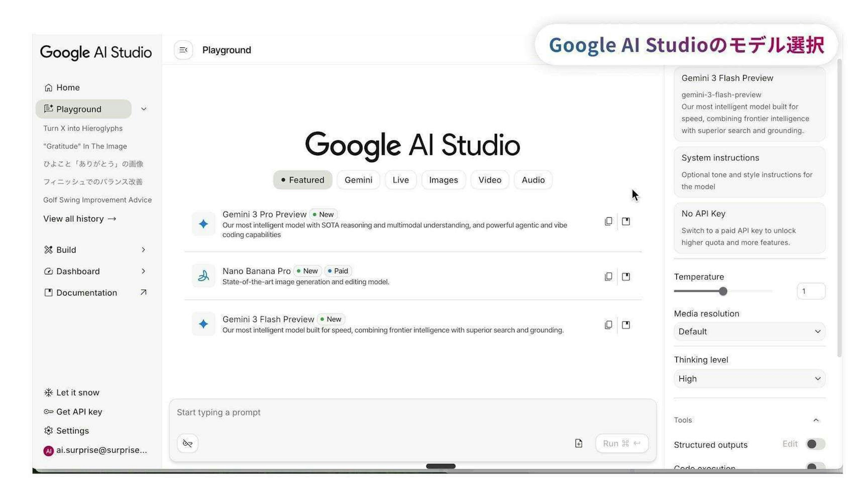Adjust the Temperature slider handle
The height and width of the screenshot is (488, 868).
click(x=723, y=291)
